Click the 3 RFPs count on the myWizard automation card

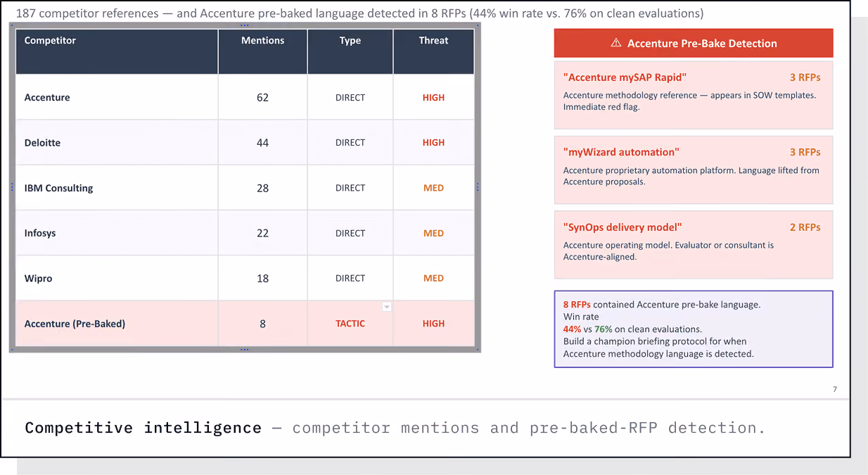(805, 152)
